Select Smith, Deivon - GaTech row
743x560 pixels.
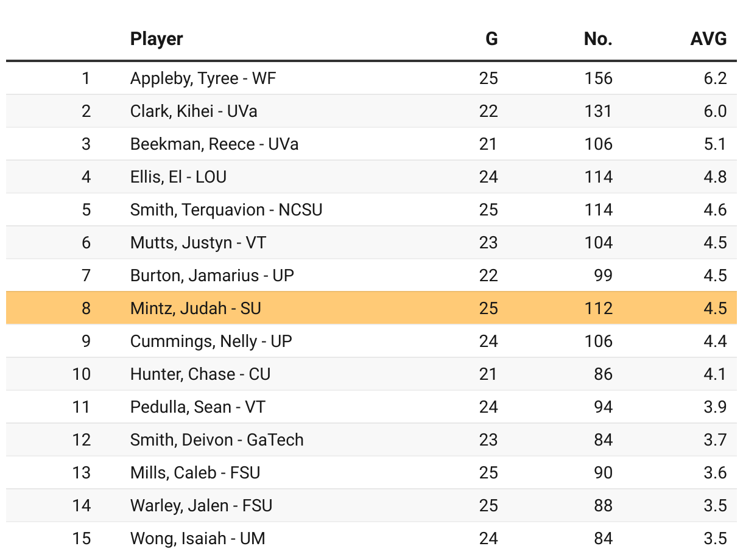pyautogui.click(x=217, y=440)
